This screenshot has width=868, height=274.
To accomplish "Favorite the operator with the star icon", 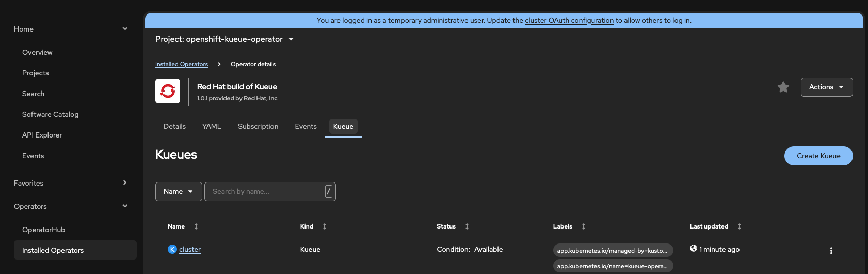I will click(x=783, y=87).
